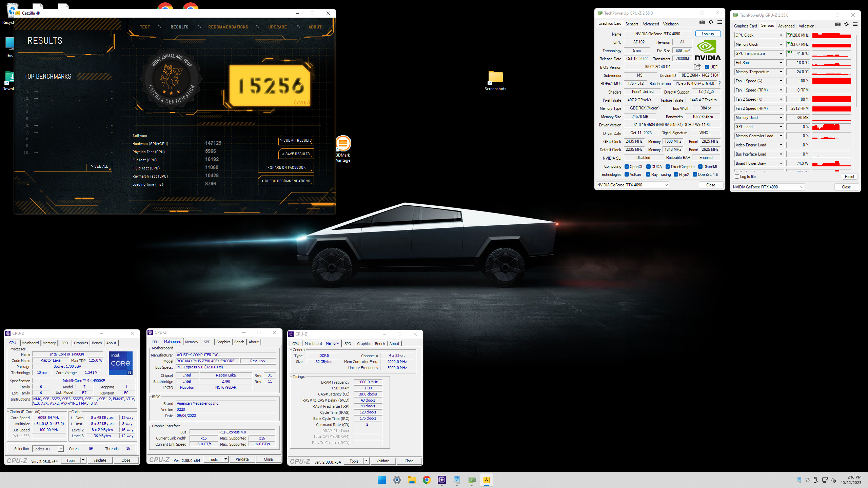Toggle the Ray Tracing checkbox in GPU-Z

(x=648, y=175)
